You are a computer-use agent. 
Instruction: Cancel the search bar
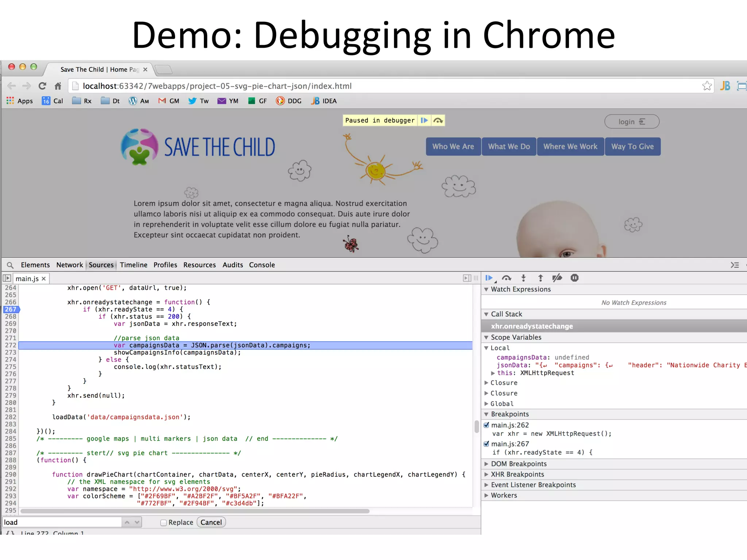(211, 522)
